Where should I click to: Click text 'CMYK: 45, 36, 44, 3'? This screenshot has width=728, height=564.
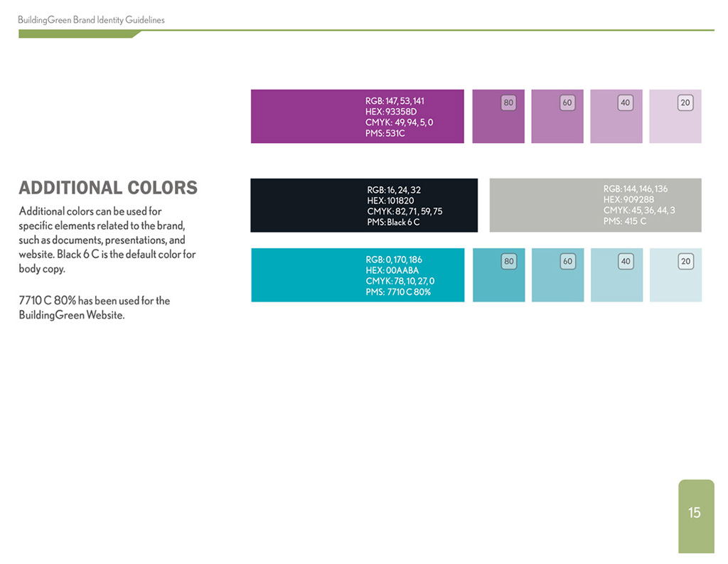click(x=639, y=211)
